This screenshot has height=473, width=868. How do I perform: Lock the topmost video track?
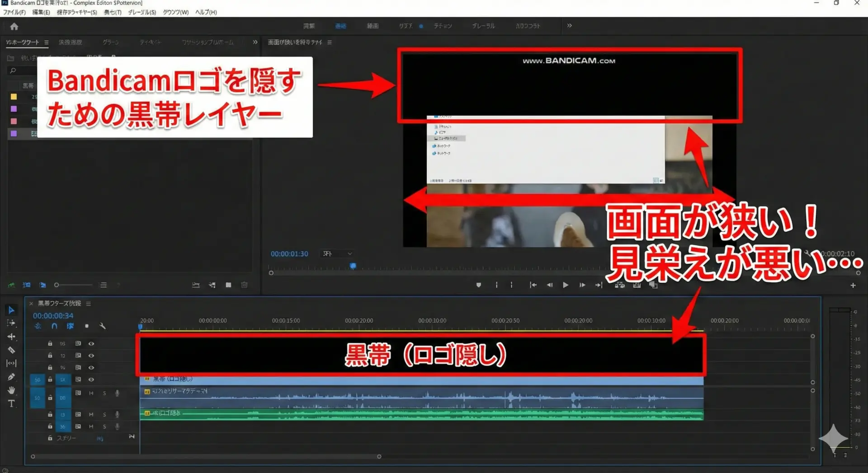tap(50, 343)
